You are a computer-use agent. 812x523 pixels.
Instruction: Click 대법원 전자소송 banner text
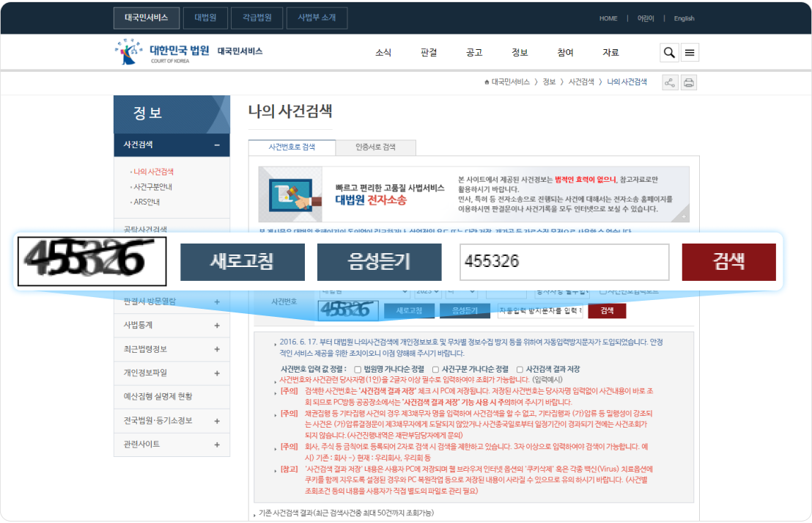(372, 200)
